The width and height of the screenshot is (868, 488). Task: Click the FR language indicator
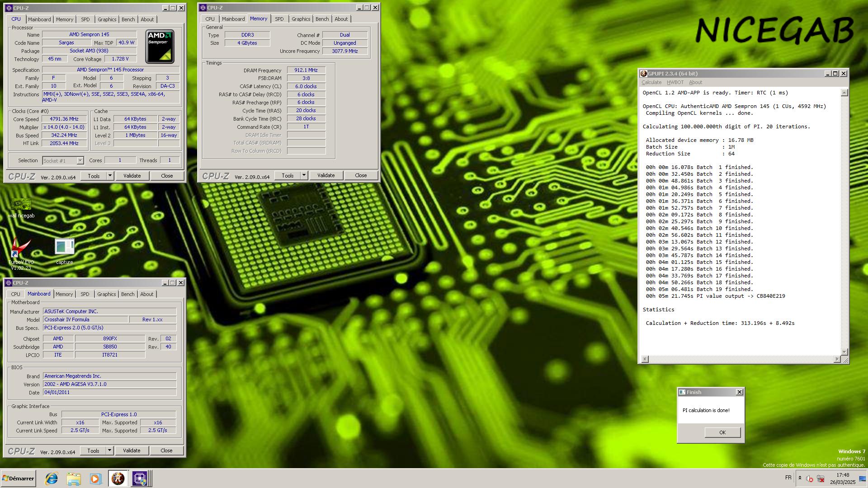click(x=788, y=478)
